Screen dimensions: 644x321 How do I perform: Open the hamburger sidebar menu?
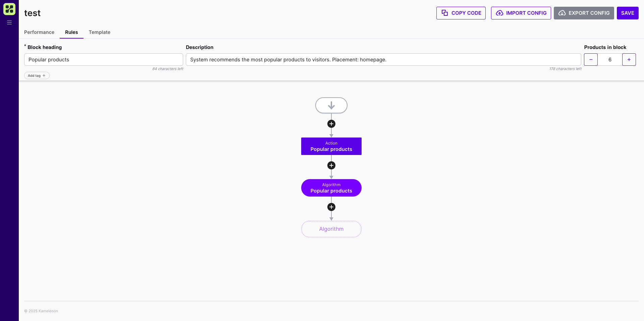(9, 22)
